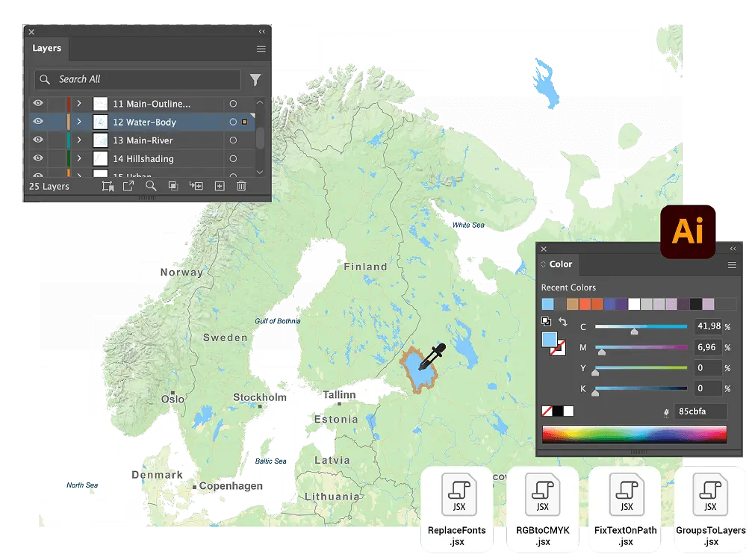
Task: Select the Layers tab
Action: pyautogui.click(x=46, y=49)
